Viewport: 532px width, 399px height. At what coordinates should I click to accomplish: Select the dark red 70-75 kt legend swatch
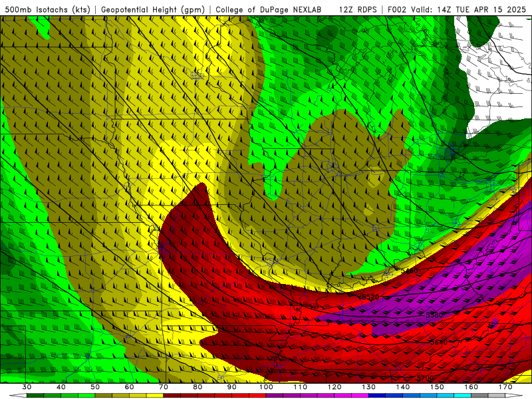172,396
